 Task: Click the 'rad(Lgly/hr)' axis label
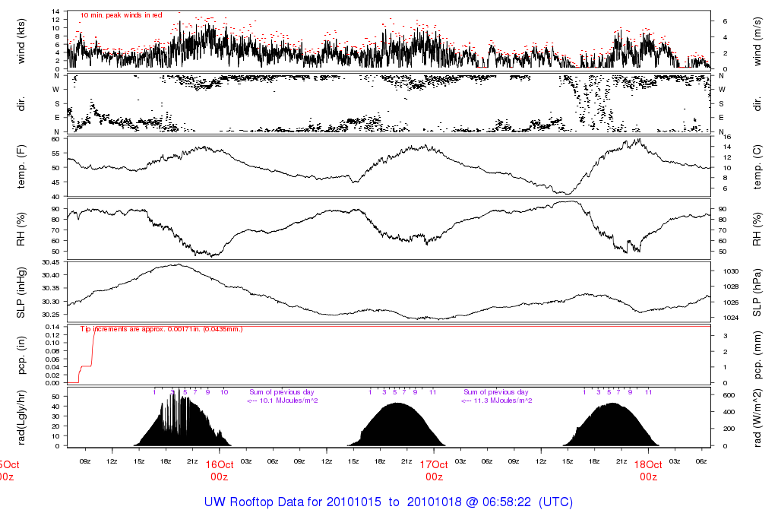pos(21,418)
